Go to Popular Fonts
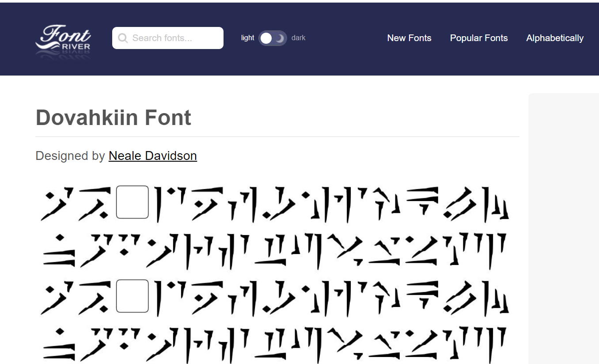The height and width of the screenshot is (364, 599). [479, 38]
